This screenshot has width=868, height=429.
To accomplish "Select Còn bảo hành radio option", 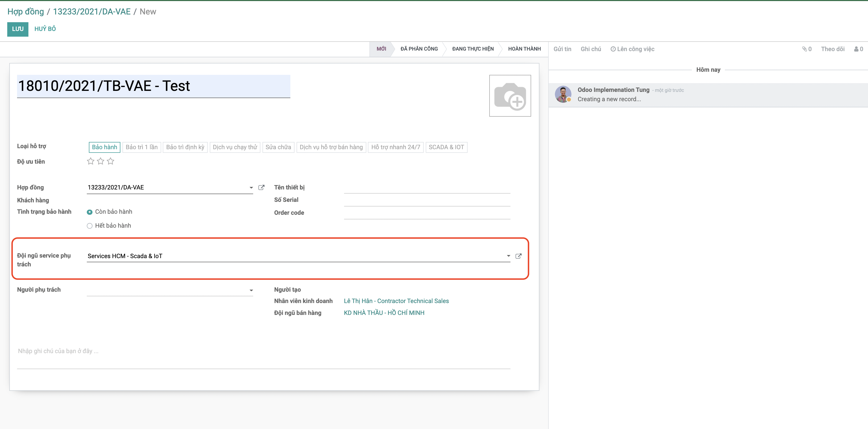I will tap(90, 212).
